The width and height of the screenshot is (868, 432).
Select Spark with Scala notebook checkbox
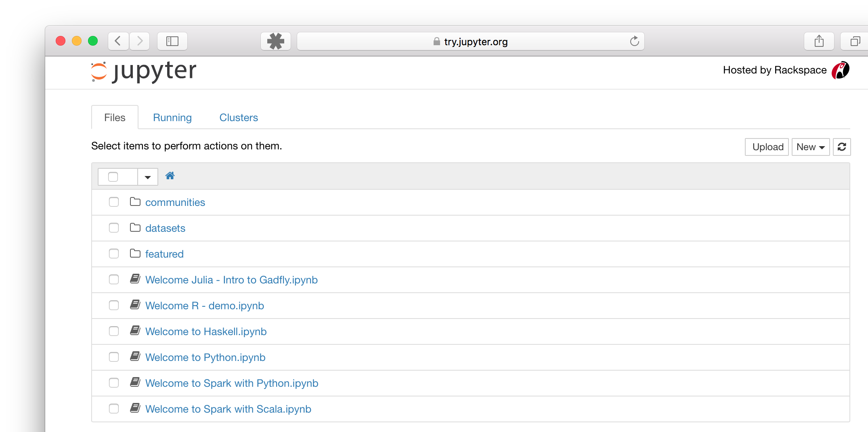pos(114,409)
